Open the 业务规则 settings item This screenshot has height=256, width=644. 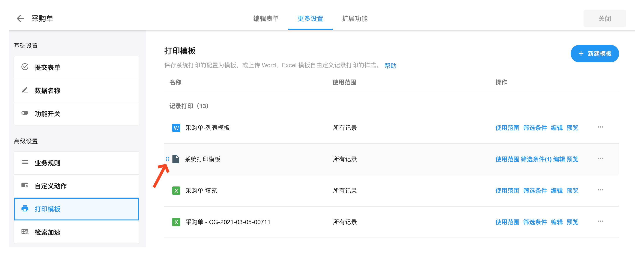point(77,163)
